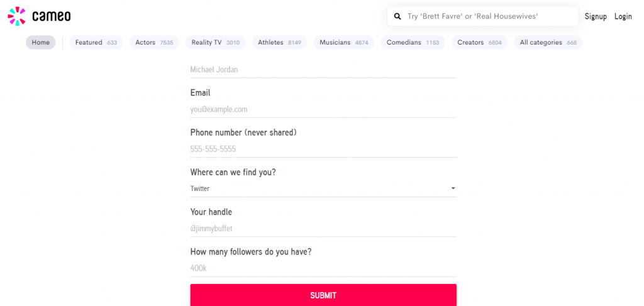Focus the celebrity search box
644x306 pixels.
point(488,16)
